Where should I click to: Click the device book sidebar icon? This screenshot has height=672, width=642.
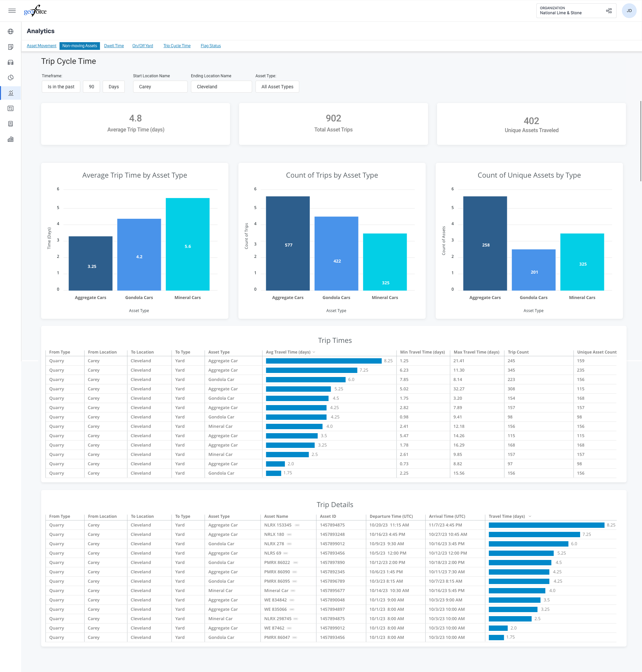(x=11, y=124)
